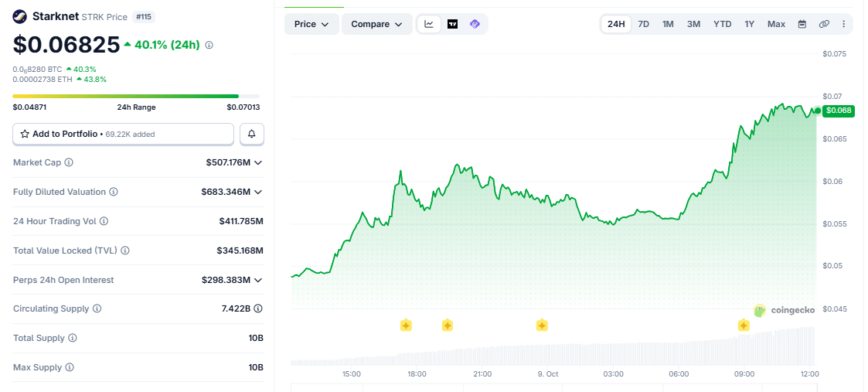868x392 pixels.
Task: Click the 69.22K added text
Action: point(131,134)
